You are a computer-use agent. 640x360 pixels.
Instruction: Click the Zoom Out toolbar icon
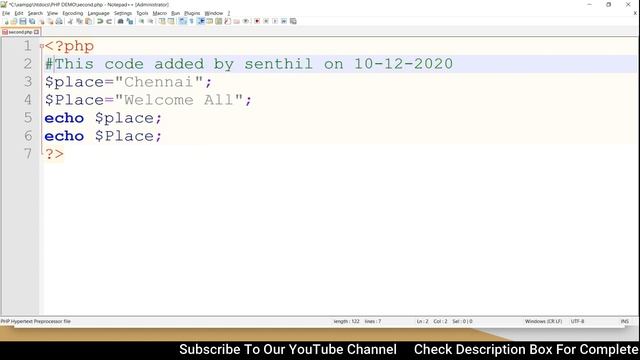(151, 21)
